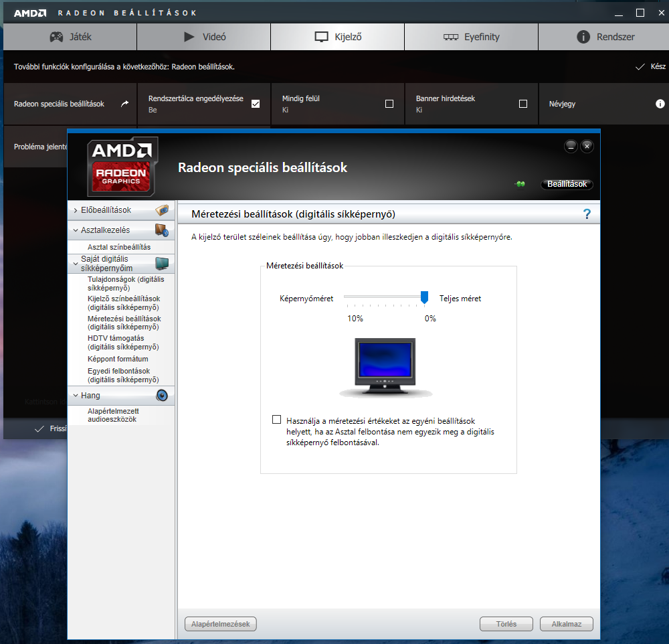
Task: Open the Névjegy tile
Action: coord(603,104)
